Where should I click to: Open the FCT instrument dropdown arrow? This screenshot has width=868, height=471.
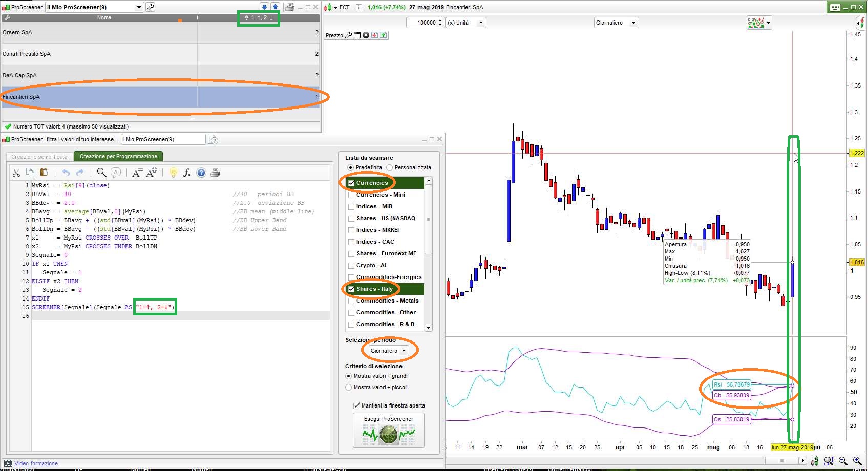(335, 7)
